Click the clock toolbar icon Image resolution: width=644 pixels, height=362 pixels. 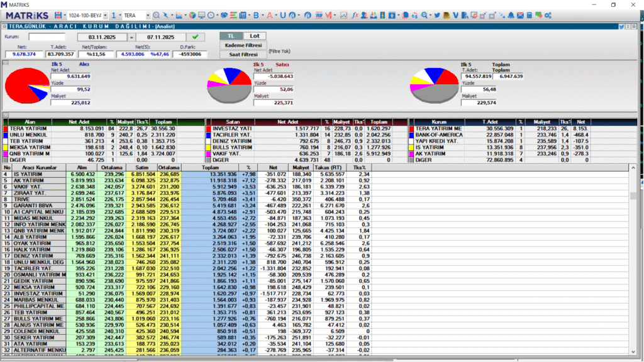point(211,15)
